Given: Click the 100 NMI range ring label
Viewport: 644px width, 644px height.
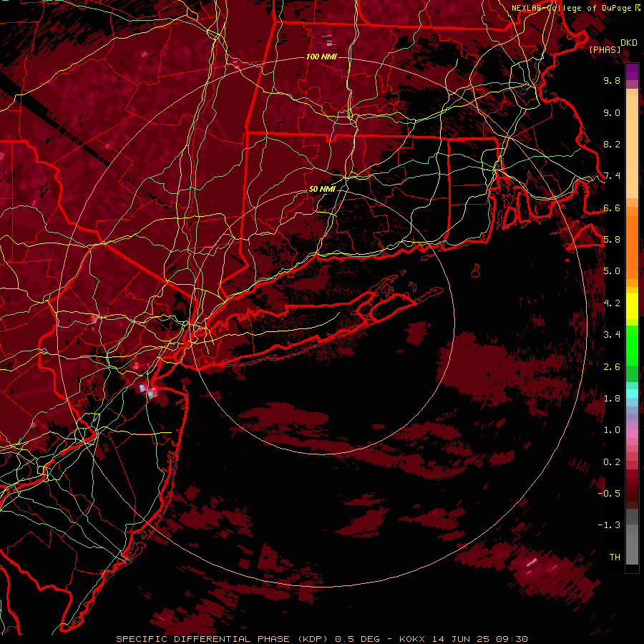Looking at the screenshot, I should click(x=321, y=57).
